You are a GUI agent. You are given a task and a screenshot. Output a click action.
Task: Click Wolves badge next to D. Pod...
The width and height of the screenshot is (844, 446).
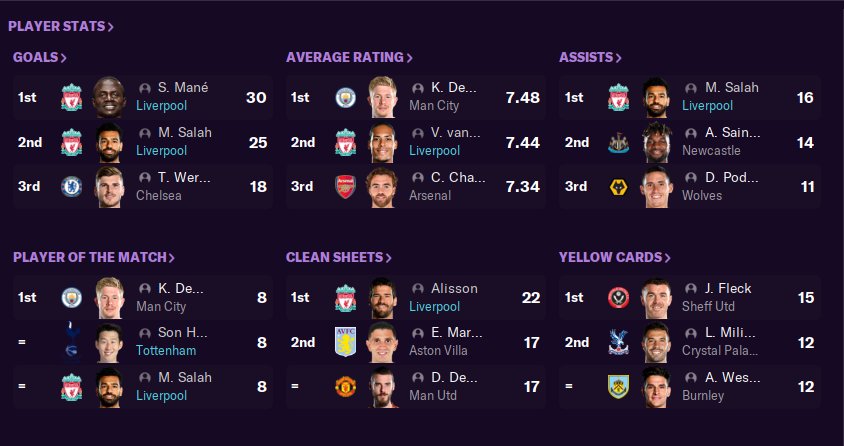(x=618, y=186)
